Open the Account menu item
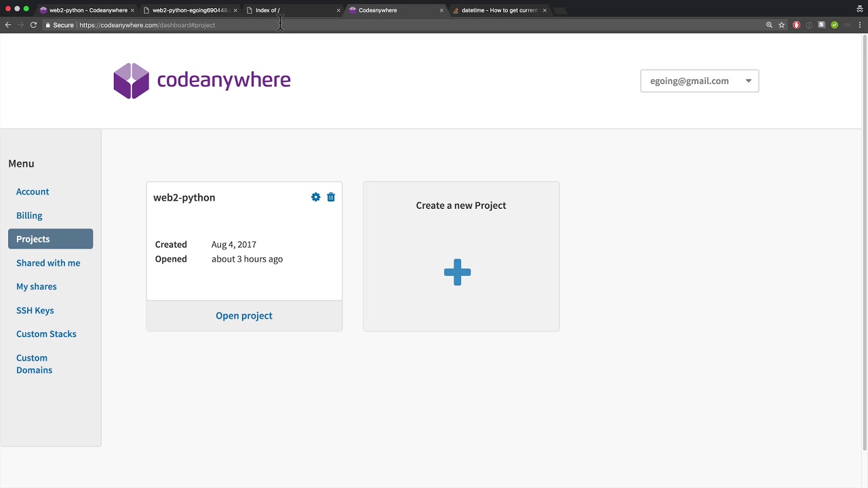Viewport: 868px width, 488px height. (x=33, y=192)
